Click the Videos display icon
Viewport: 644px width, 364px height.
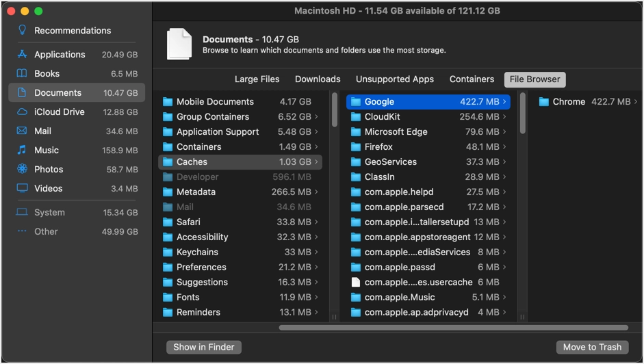pos(22,188)
